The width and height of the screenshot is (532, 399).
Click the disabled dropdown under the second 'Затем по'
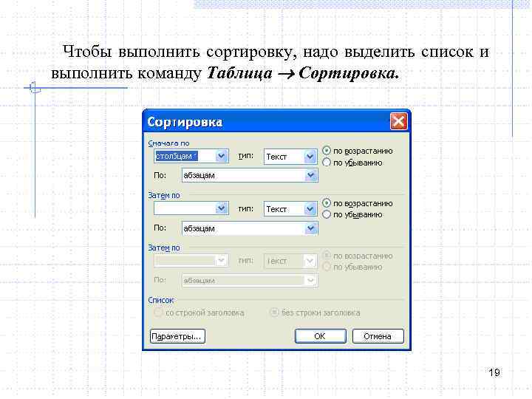(x=191, y=261)
